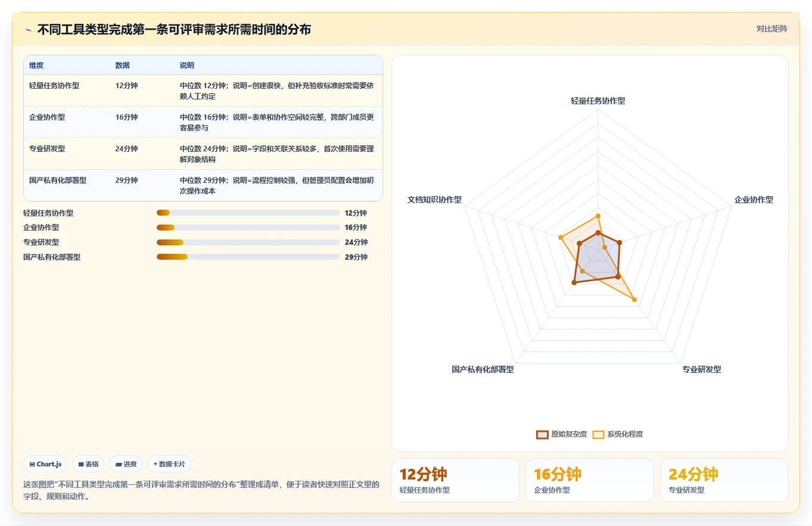Click the 进度 tag chip

126,464
